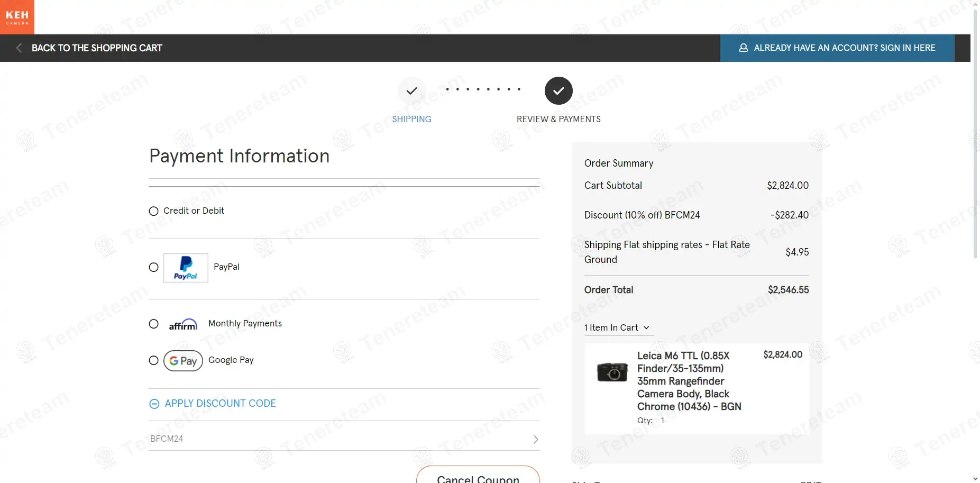Click the KEH Camera logo

point(17,17)
